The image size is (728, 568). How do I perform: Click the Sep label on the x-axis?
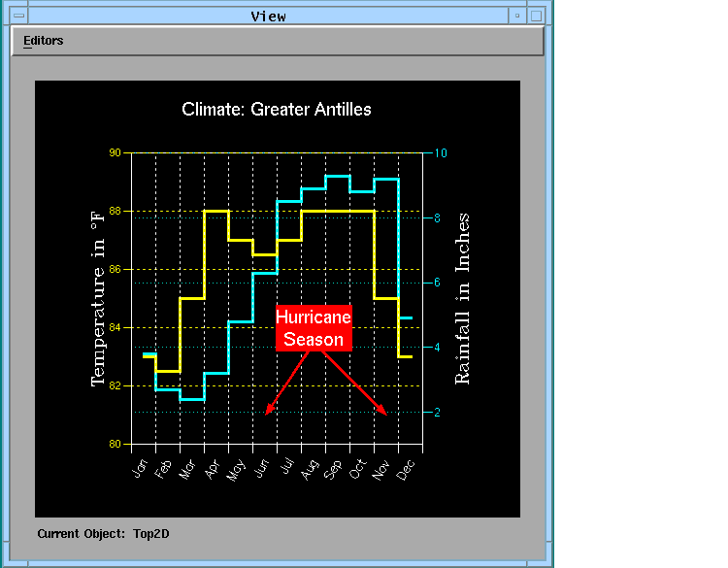click(334, 471)
